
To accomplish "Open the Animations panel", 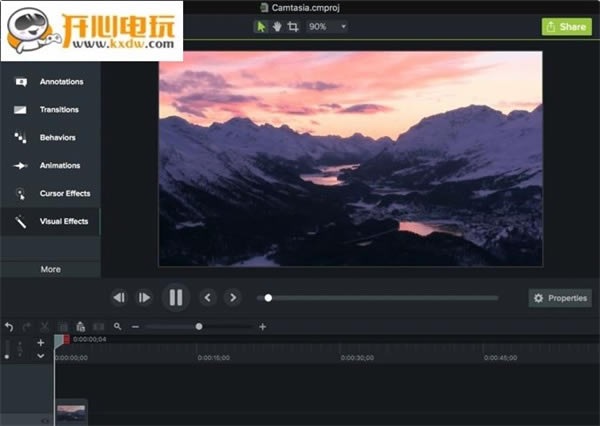I will click(51, 166).
